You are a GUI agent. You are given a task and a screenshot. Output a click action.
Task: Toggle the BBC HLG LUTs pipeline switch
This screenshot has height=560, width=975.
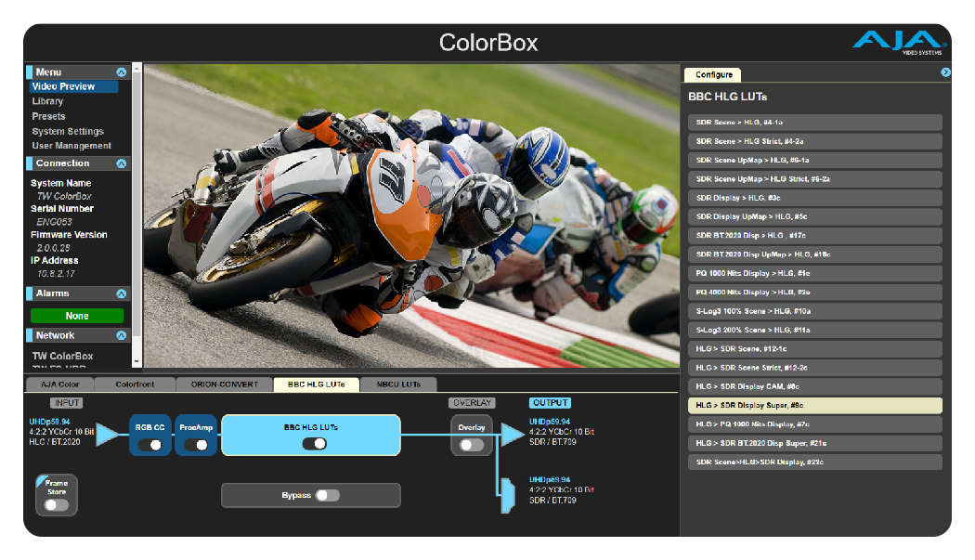pyautogui.click(x=314, y=444)
